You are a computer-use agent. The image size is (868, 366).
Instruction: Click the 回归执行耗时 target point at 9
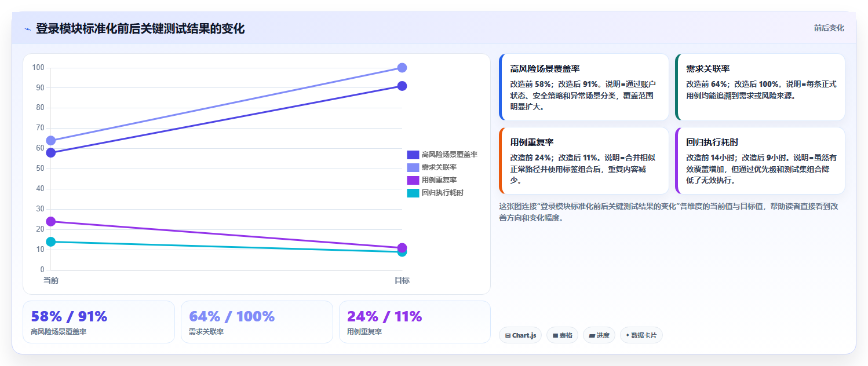coord(402,252)
